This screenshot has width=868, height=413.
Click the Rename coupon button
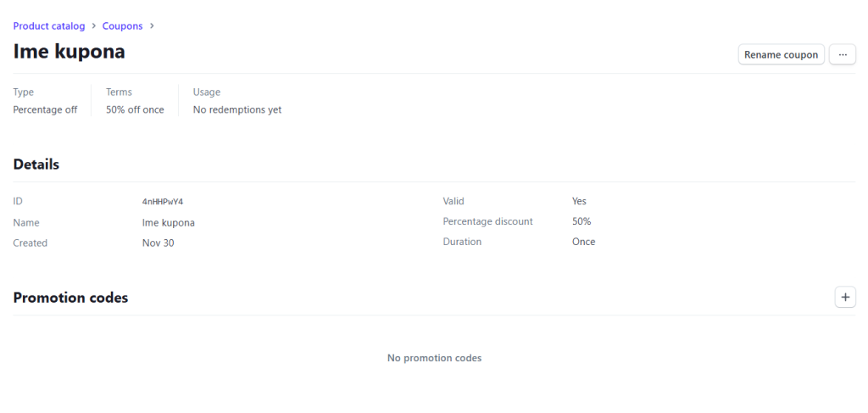[x=781, y=54]
